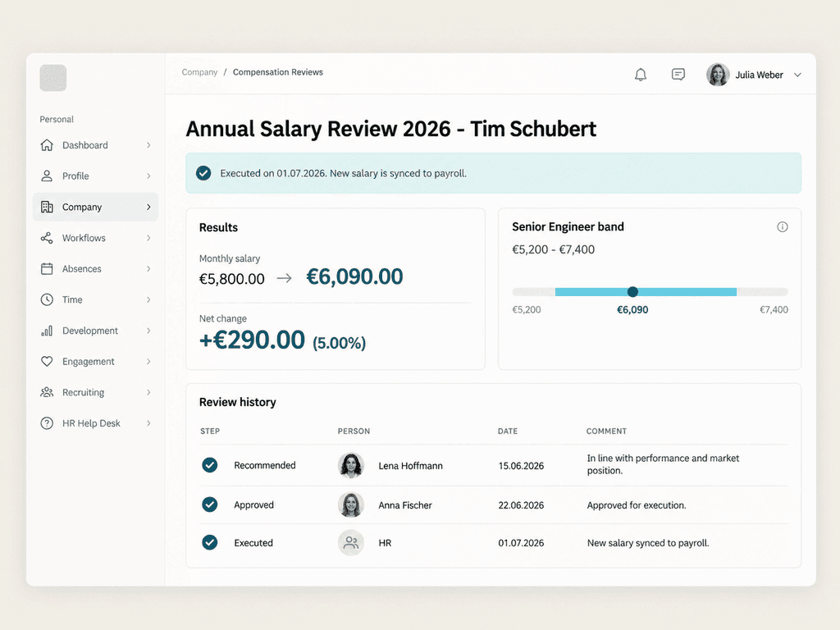Image resolution: width=840 pixels, height=630 pixels.
Task: Open HR Help Desk in the sidebar
Action: click(x=95, y=423)
